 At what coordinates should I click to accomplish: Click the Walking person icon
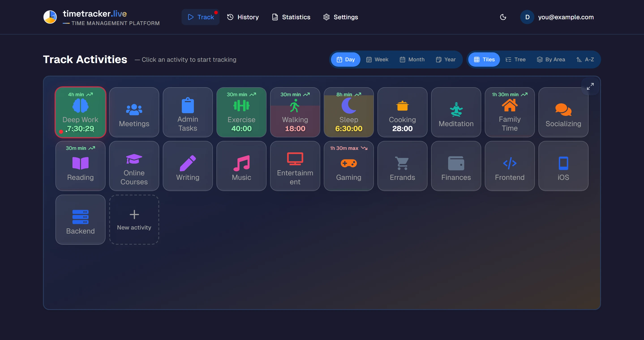[295, 106]
